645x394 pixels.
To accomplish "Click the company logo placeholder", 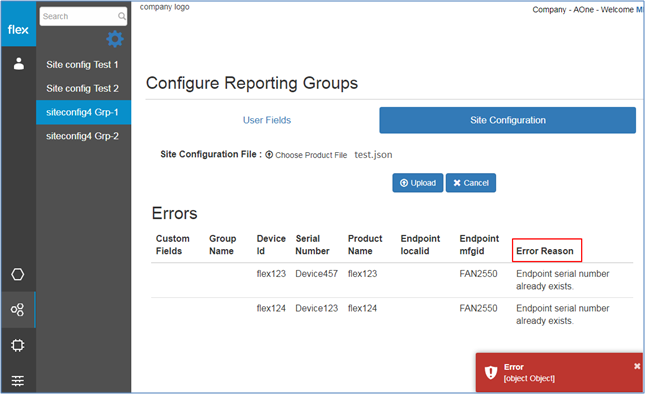I will (165, 7).
